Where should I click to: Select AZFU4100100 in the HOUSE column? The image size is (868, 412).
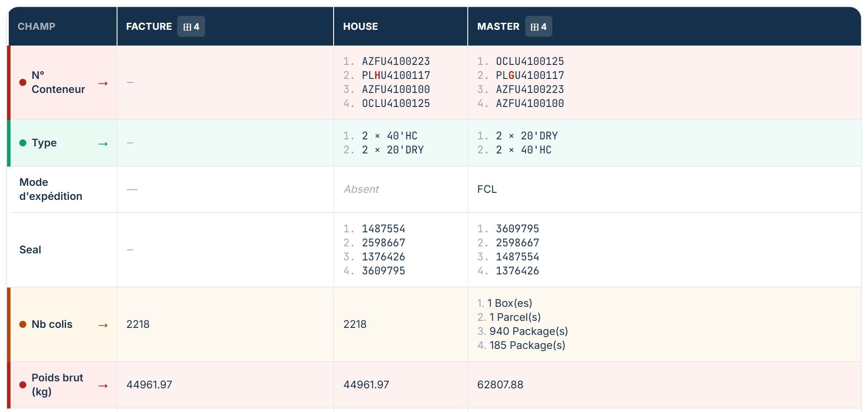(396, 89)
